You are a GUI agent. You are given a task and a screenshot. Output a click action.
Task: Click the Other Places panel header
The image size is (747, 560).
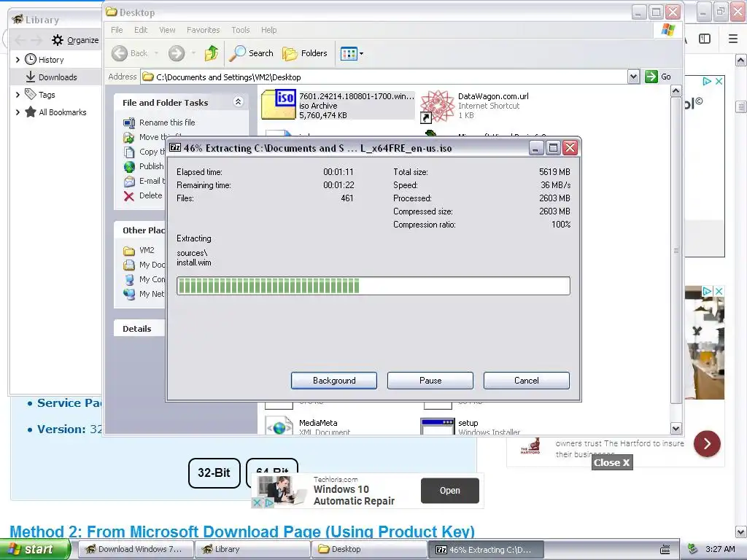pos(139,230)
